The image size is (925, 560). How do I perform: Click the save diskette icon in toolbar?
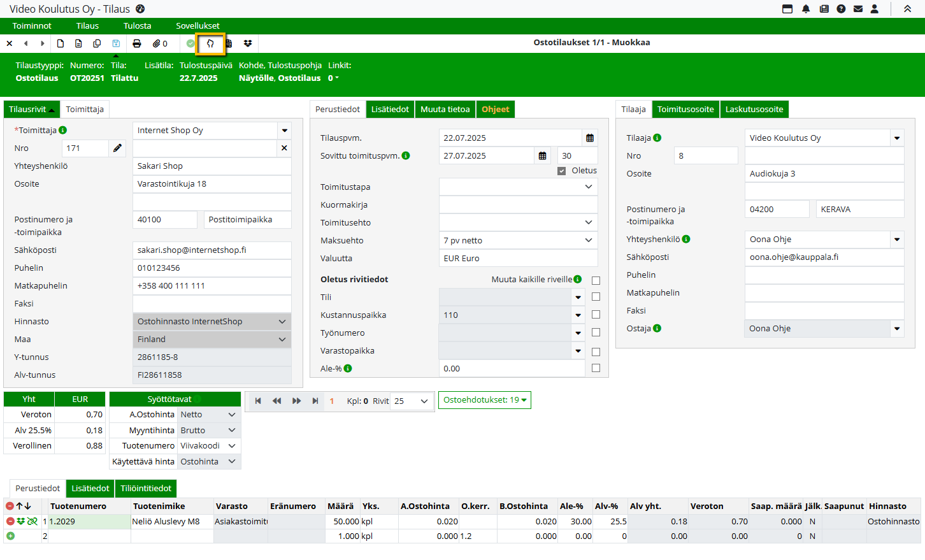click(x=116, y=43)
